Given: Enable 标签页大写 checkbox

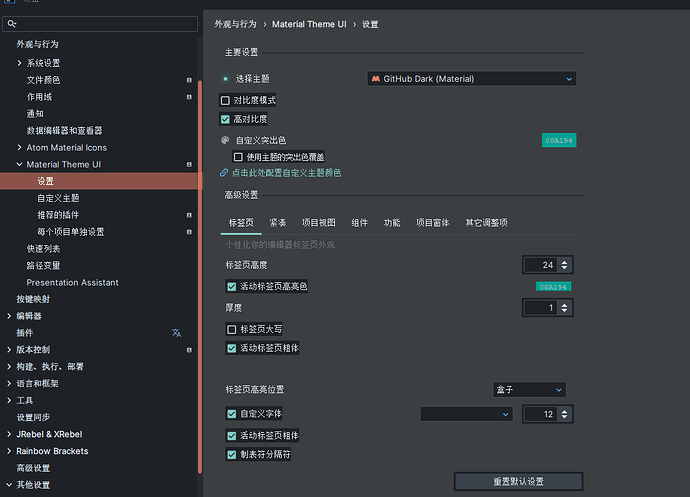Looking at the screenshot, I should pyautogui.click(x=231, y=329).
